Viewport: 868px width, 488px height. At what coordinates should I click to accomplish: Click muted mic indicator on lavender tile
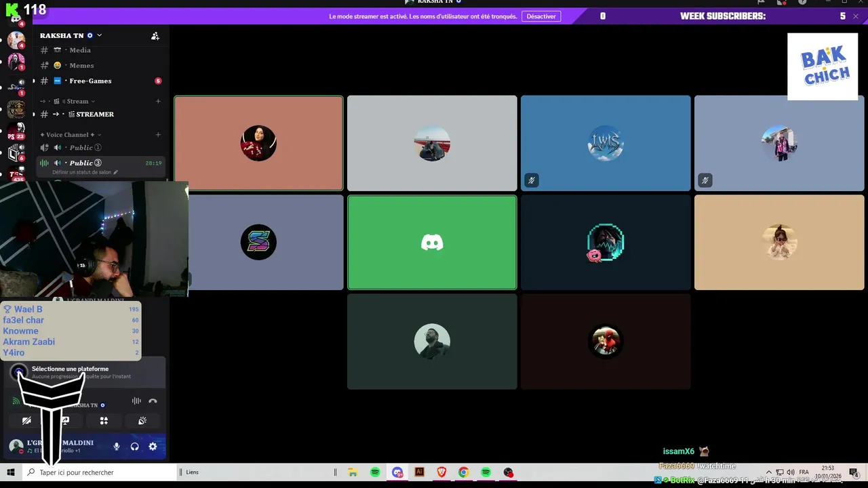(705, 180)
